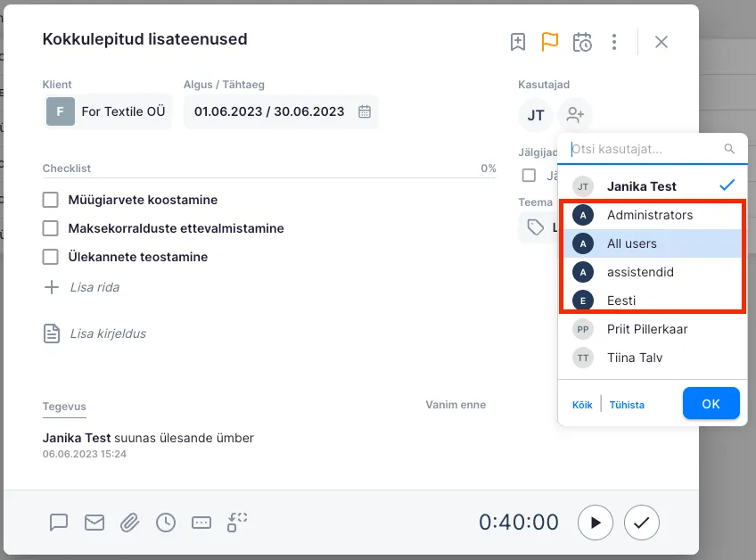756x560 pixels.
Task: Click the orange flag priority icon
Action: pyautogui.click(x=550, y=42)
